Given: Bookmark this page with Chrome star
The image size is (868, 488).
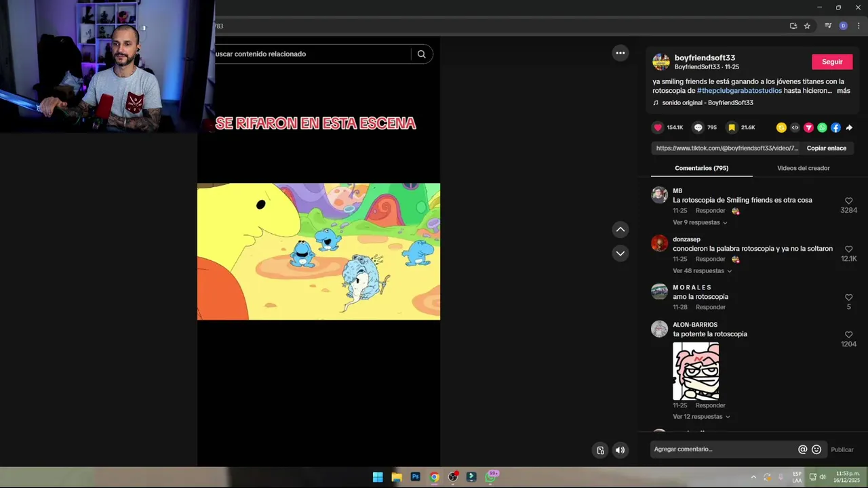Looking at the screenshot, I should (x=807, y=26).
